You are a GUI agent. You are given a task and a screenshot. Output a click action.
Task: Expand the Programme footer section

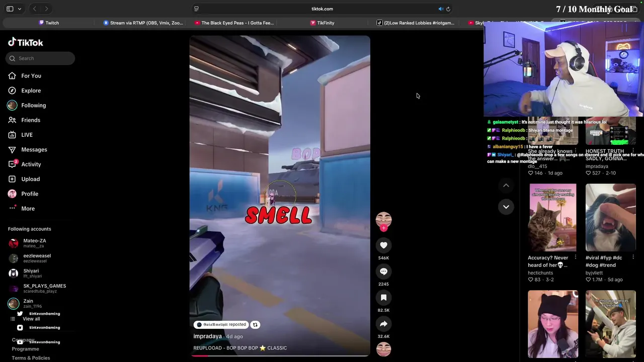[25, 349]
